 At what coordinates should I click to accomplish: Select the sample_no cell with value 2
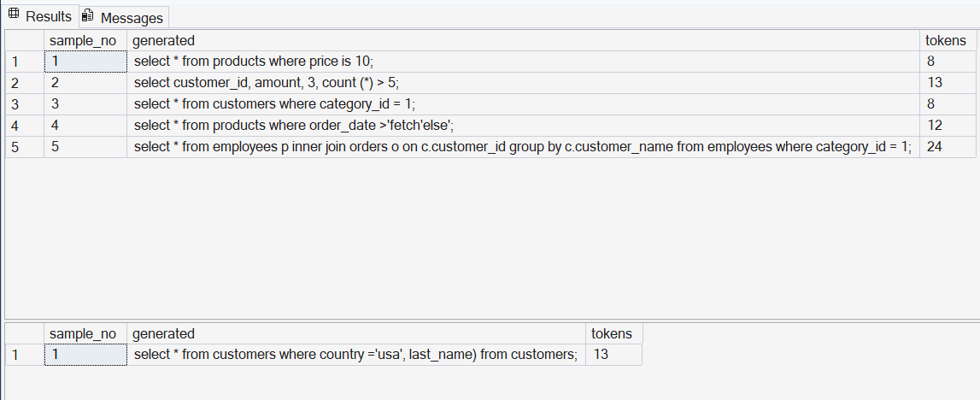(x=85, y=83)
